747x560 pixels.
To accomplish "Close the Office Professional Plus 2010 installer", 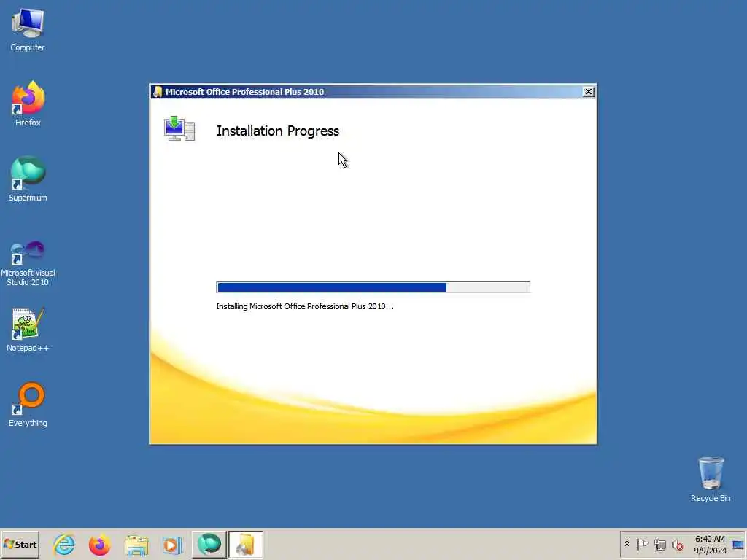I will pyautogui.click(x=589, y=92).
